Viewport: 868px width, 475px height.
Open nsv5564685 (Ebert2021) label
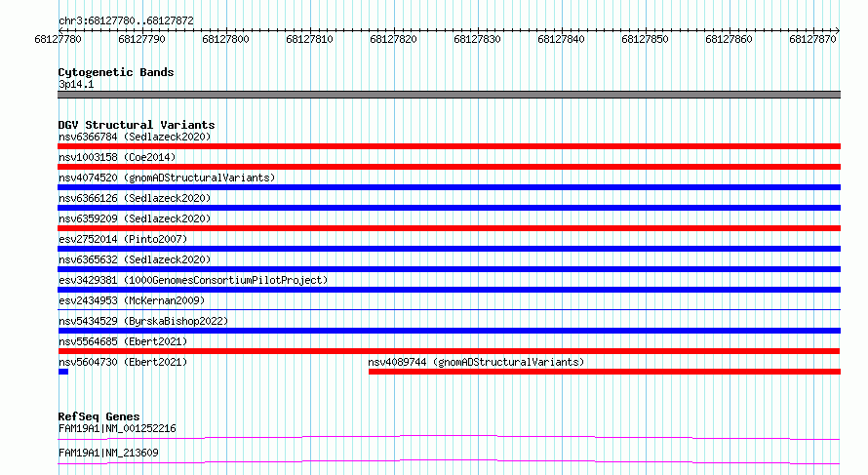123,341
